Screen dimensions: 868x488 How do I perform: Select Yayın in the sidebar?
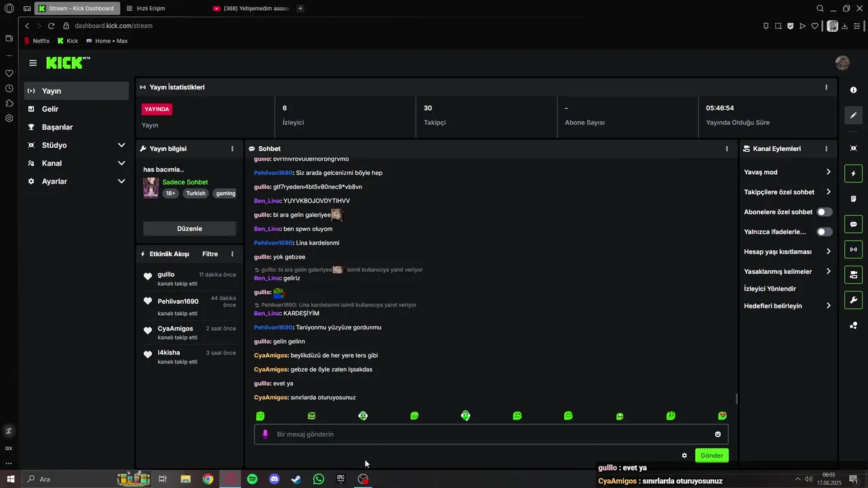click(x=76, y=91)
